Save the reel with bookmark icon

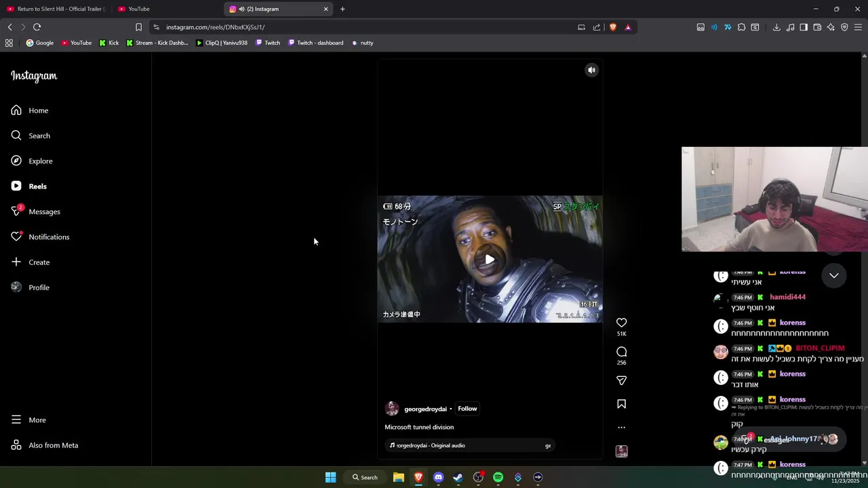(x=621, y=404)
